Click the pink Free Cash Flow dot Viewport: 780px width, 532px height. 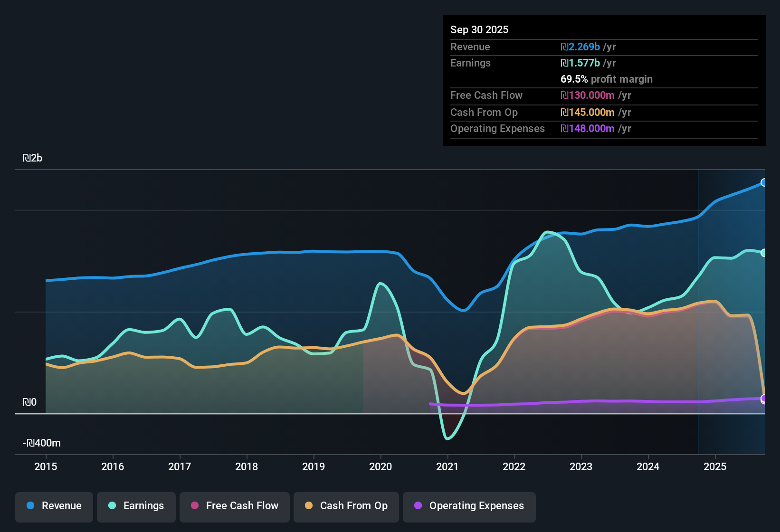[195, 506]
